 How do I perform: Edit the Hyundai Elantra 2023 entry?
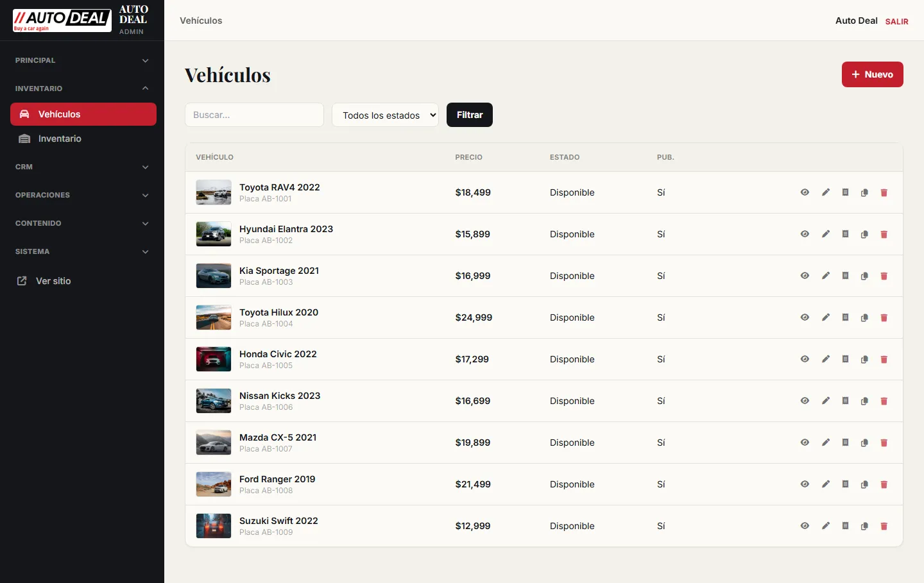click(x=826, y=234)
